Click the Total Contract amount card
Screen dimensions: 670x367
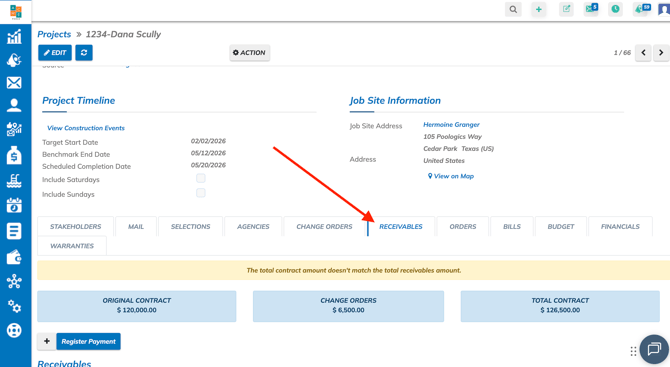coord(560,306)
